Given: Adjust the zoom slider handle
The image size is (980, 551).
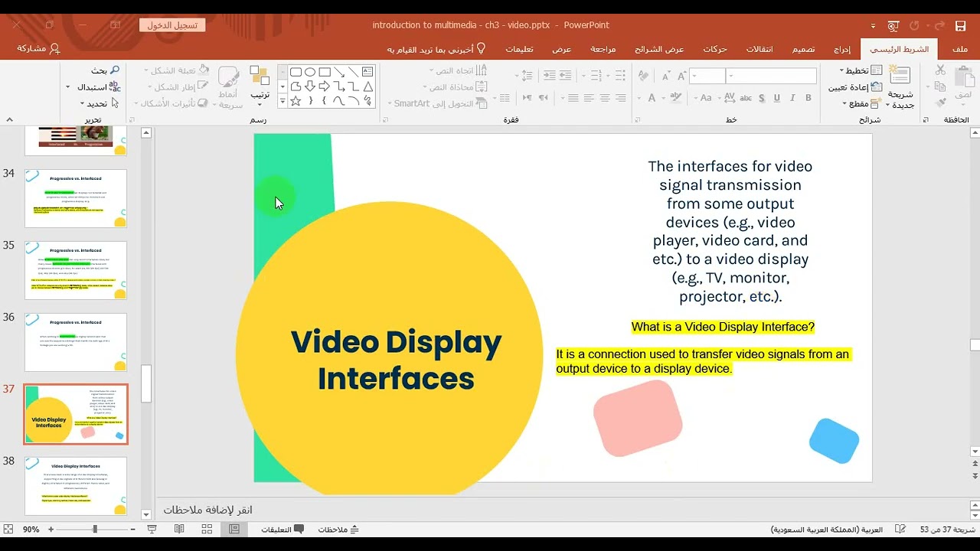Looking at the screenshot, I should pyautogui.click(x=95, y=529).
